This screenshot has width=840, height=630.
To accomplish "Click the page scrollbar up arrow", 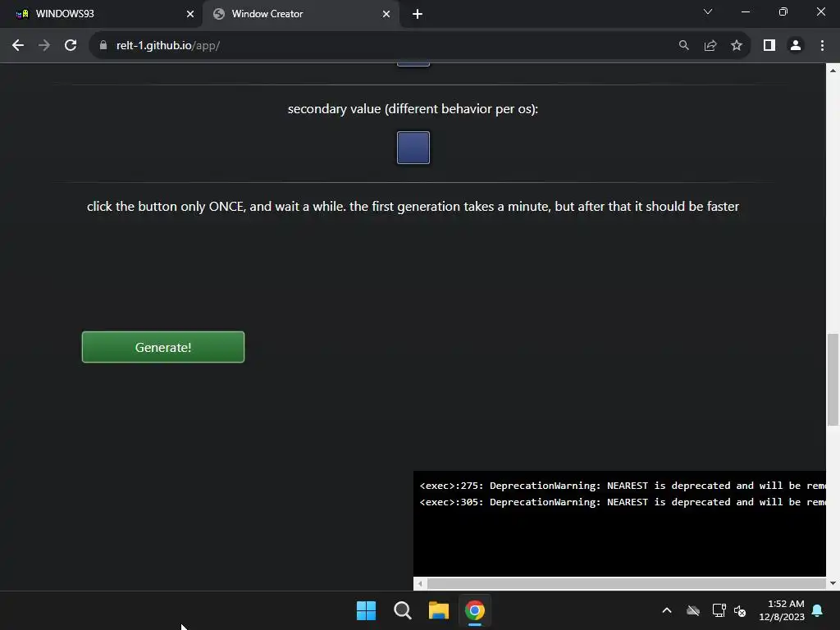I will [833, 71].
